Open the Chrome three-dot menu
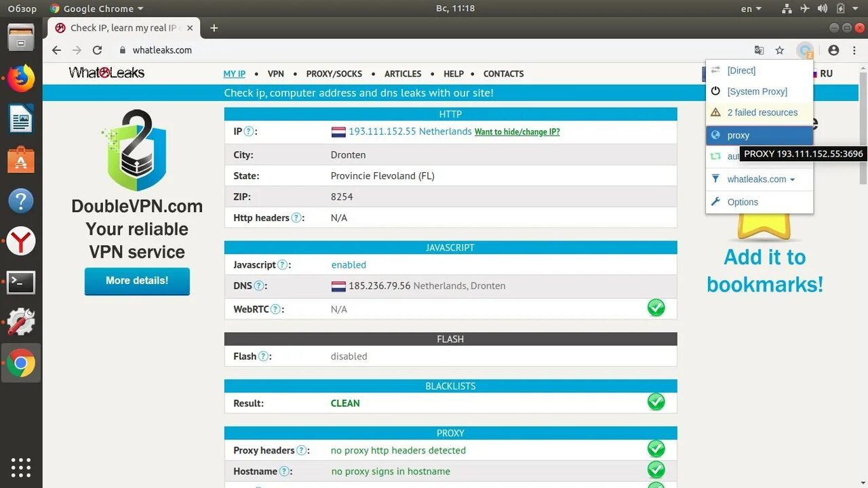 pyautogui.click(x=854, y=50)
